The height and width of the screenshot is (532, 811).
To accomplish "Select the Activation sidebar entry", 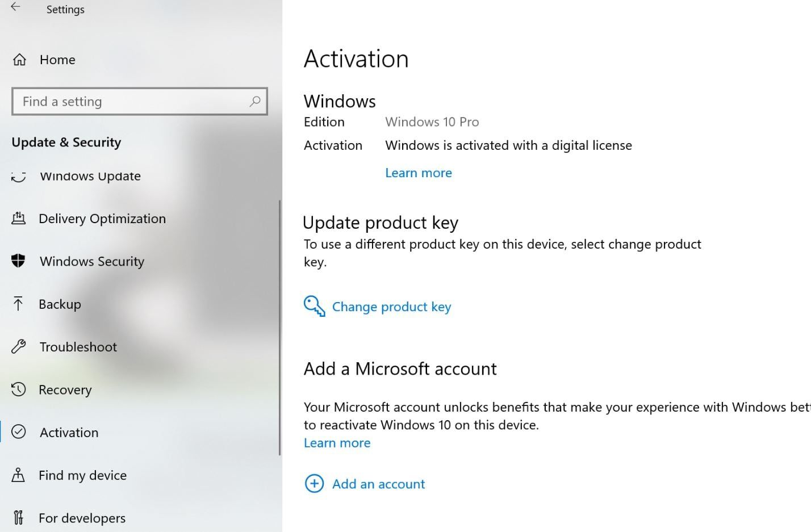I will coord(69,432).
